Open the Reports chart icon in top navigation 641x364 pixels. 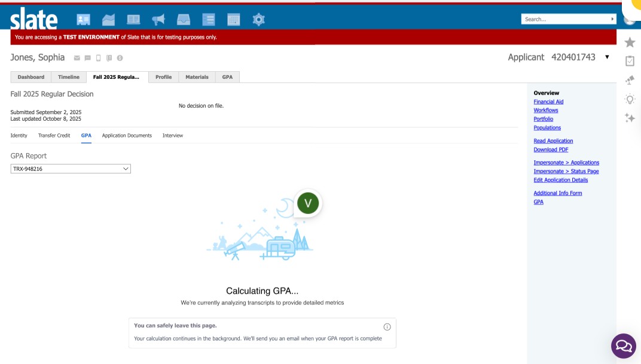tap(108, 19)
